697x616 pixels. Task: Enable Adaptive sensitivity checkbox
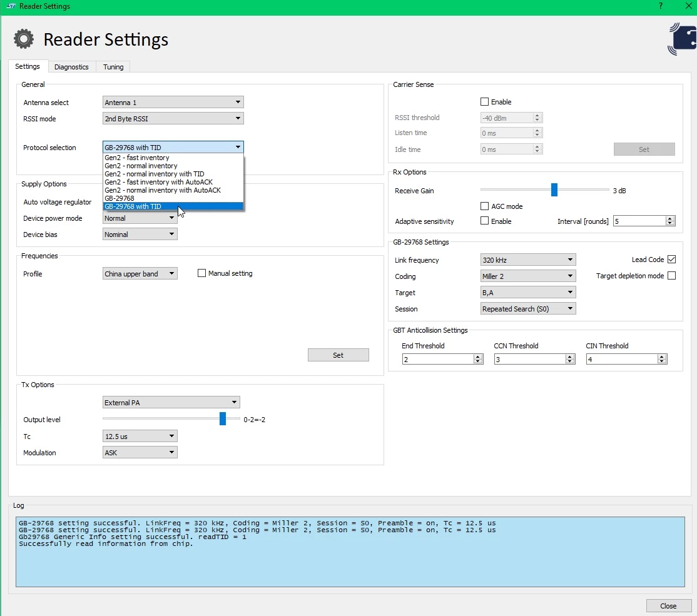click(484, 221)
